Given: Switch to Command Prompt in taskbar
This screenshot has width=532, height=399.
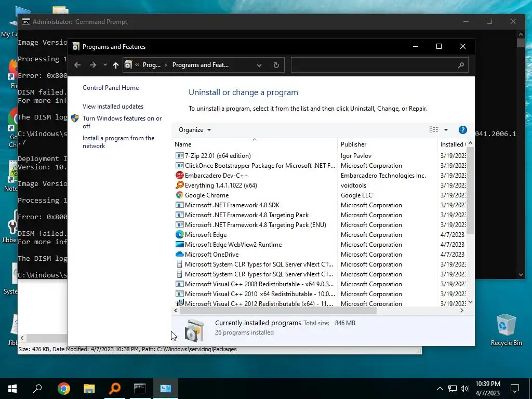Looking at the screenshot, I should [140, 389].
